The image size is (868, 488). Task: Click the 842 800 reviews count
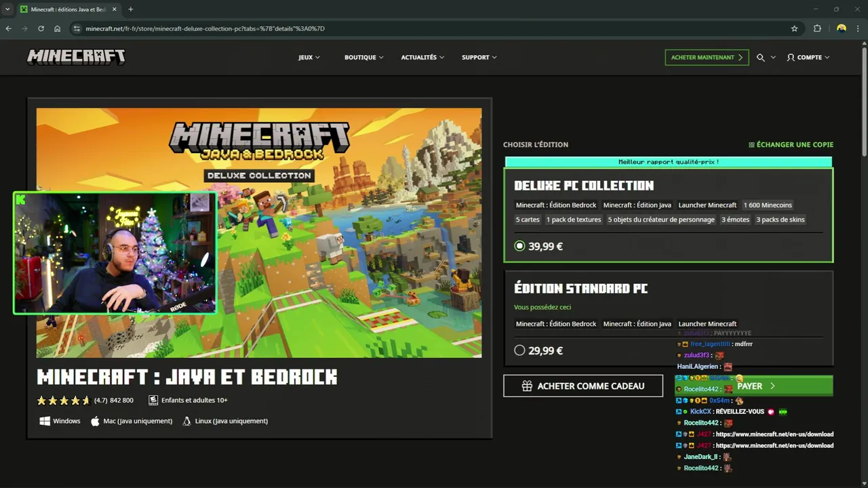121,401
